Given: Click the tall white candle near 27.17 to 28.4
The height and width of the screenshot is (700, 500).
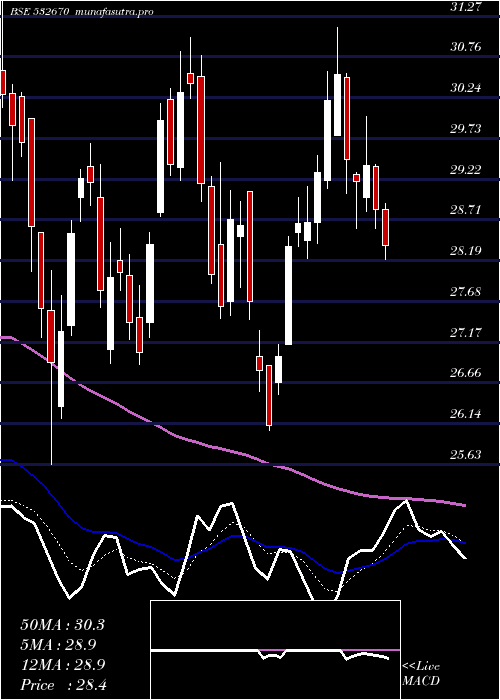Looking at the screenshot, I should 288,295.
